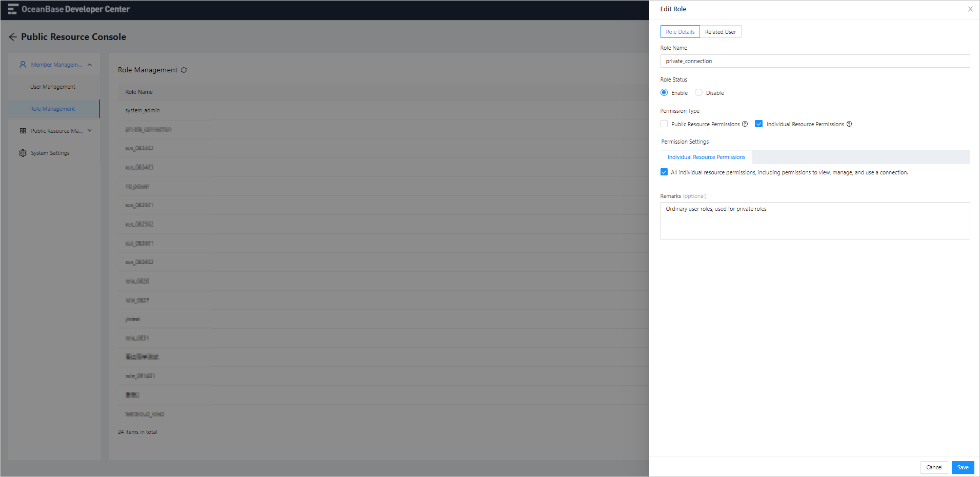
Task: Click the System Settings gear icon
Action: (23, 153)
